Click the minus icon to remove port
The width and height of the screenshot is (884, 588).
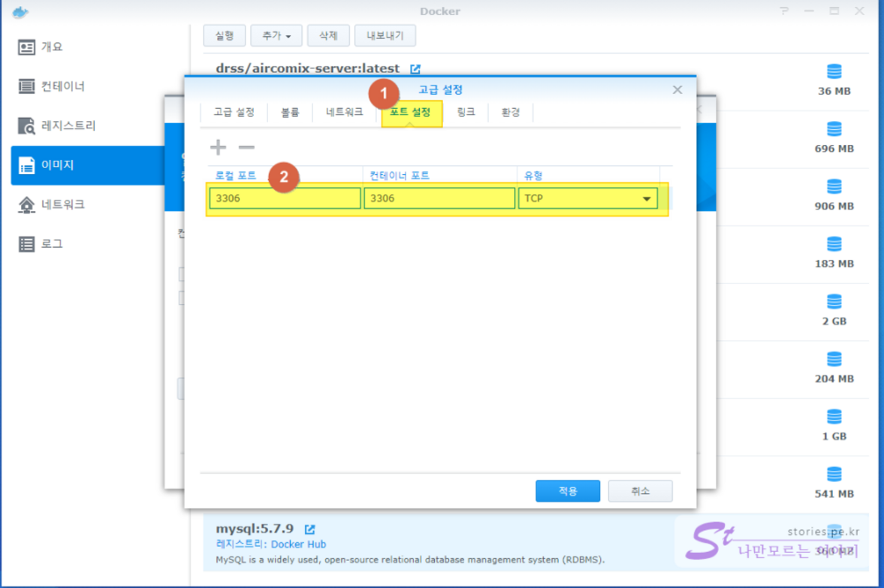tap(246, 147)
